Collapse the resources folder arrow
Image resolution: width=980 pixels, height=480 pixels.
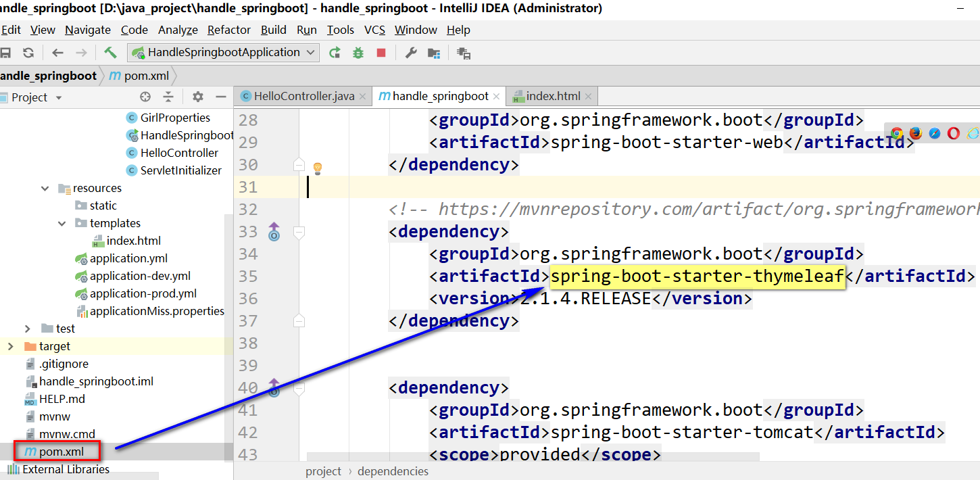click(45, 189)
